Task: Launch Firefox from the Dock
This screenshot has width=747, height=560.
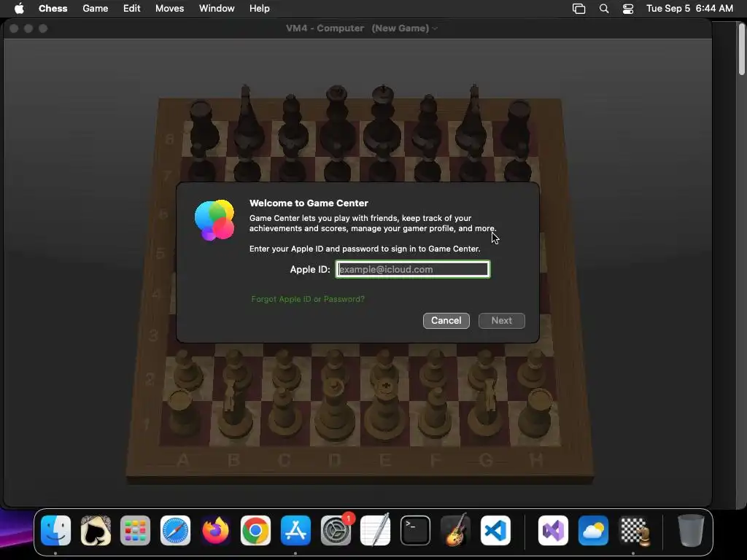Action: tap(215, 531)
